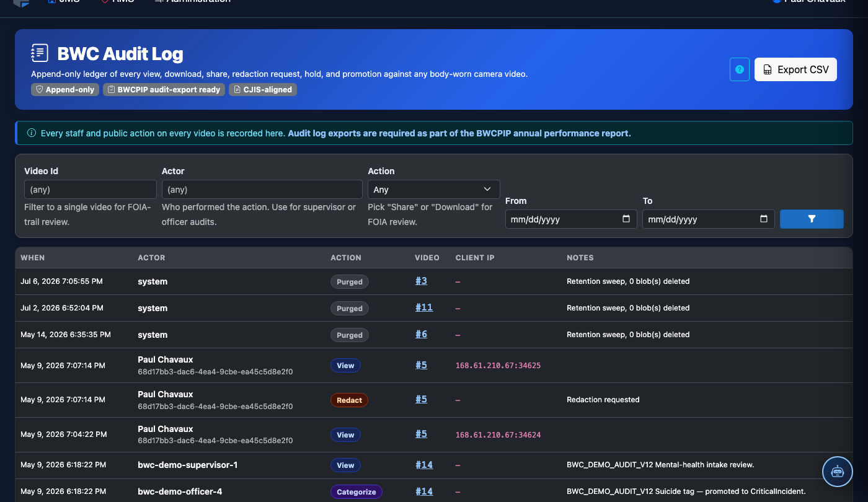The image size is (868, 502).
Task: Click the Categorize action badge
Action: tap(356, 492)
